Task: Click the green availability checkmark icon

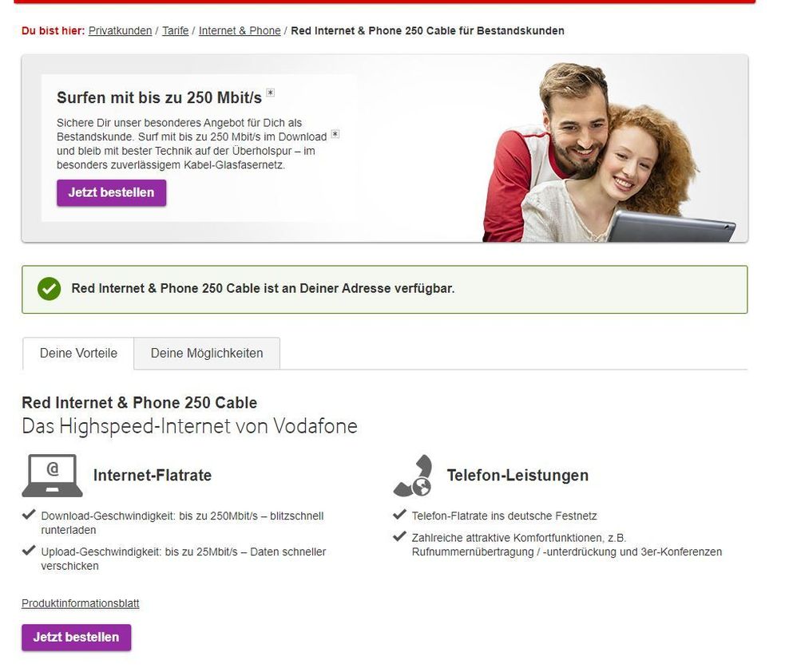Action: (49, 289)
